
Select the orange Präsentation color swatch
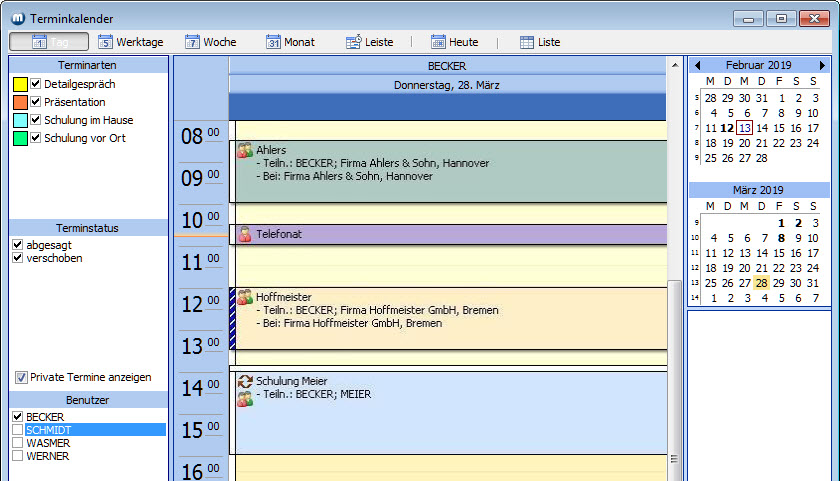pyautogui.click(x=20, y=102)
